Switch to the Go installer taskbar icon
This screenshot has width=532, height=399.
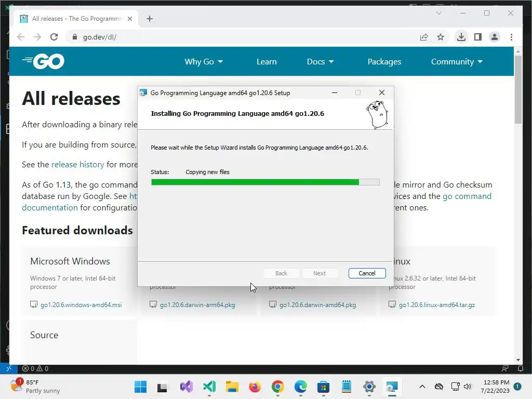point(392,387)
